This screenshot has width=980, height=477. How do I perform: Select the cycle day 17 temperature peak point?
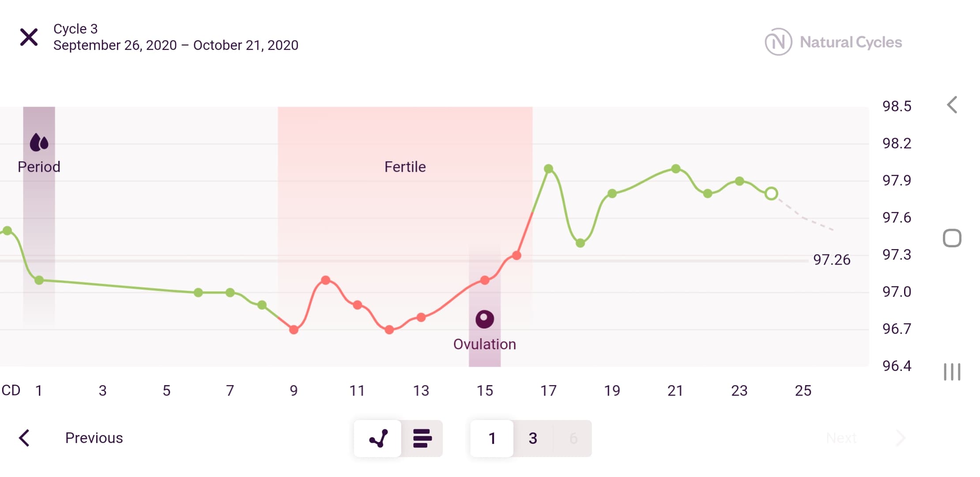(548, 169)
